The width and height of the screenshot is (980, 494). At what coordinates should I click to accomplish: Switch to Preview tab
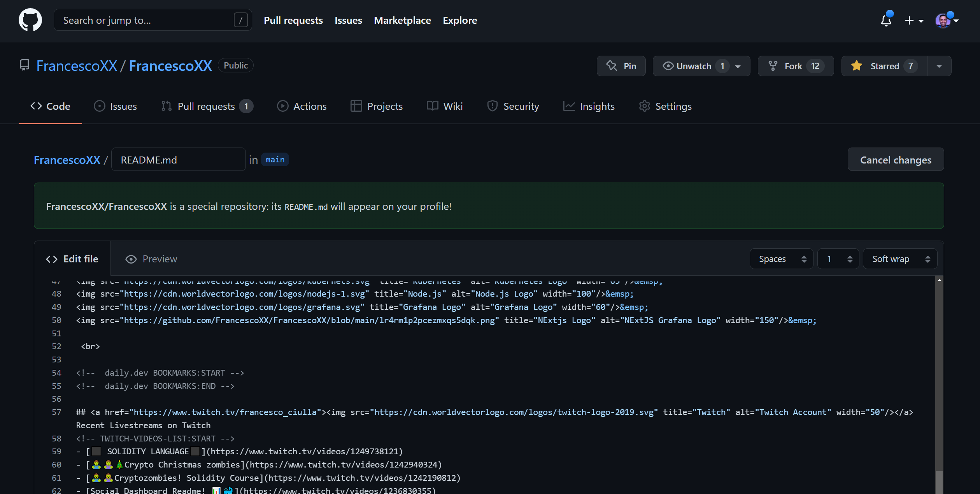tap(151, 259)
